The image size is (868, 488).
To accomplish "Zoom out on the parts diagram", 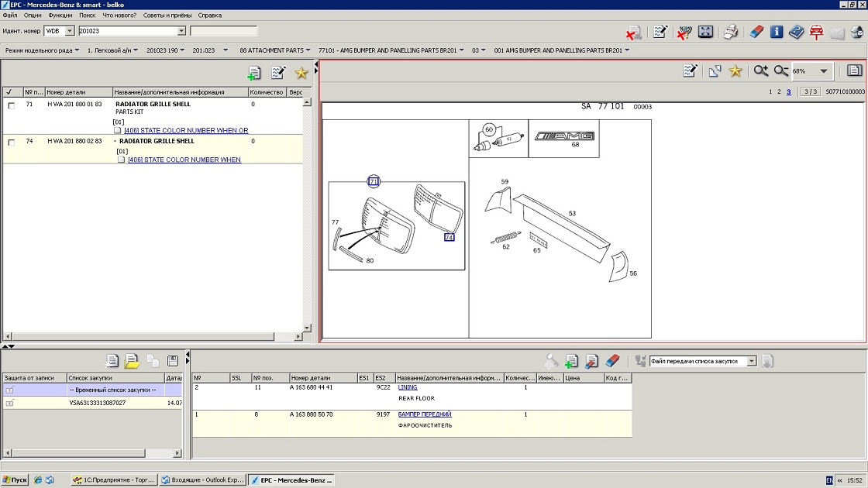I will [x=781, y=70].
